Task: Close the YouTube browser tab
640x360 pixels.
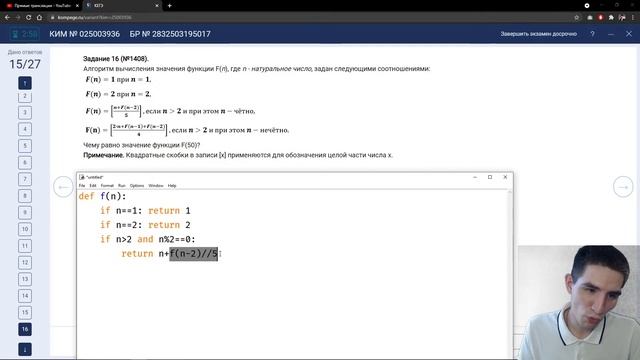Action: (77, 6)
